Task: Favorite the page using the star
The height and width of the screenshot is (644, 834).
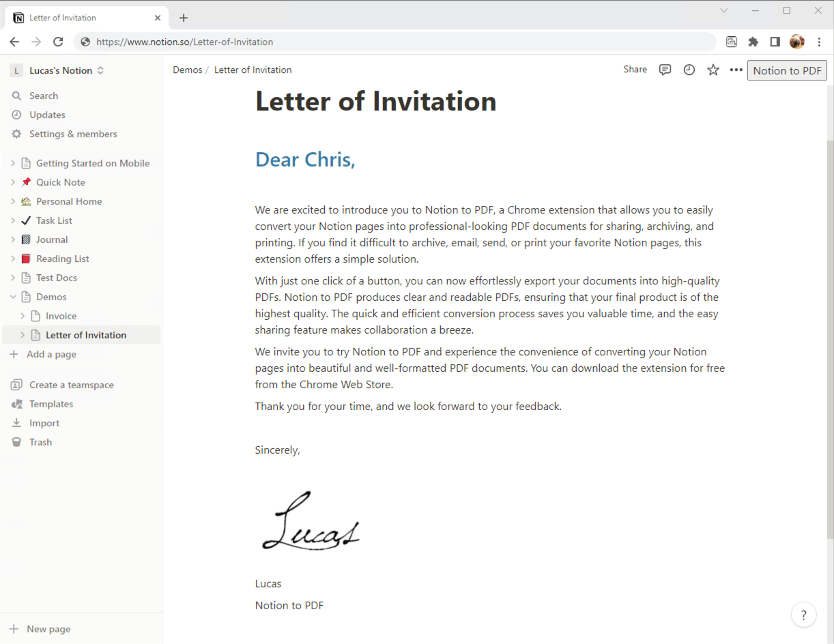Action: click(x=713, y=69)
